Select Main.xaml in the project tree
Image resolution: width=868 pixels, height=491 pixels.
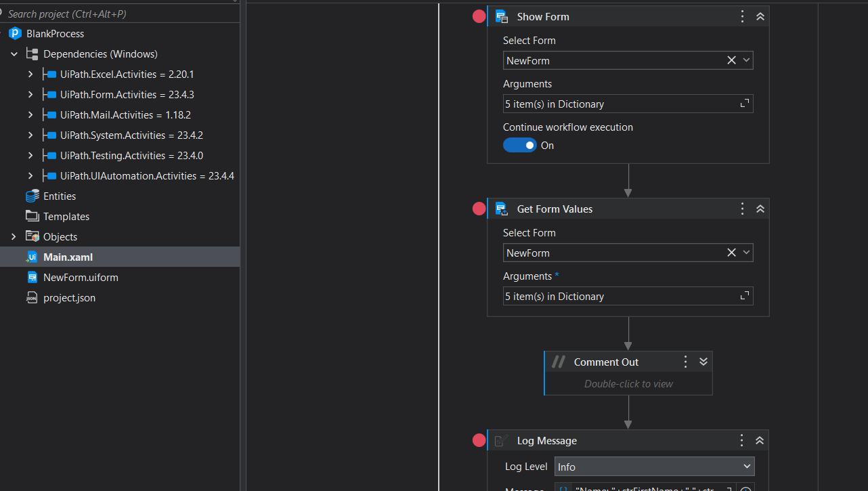click(120, 257)
